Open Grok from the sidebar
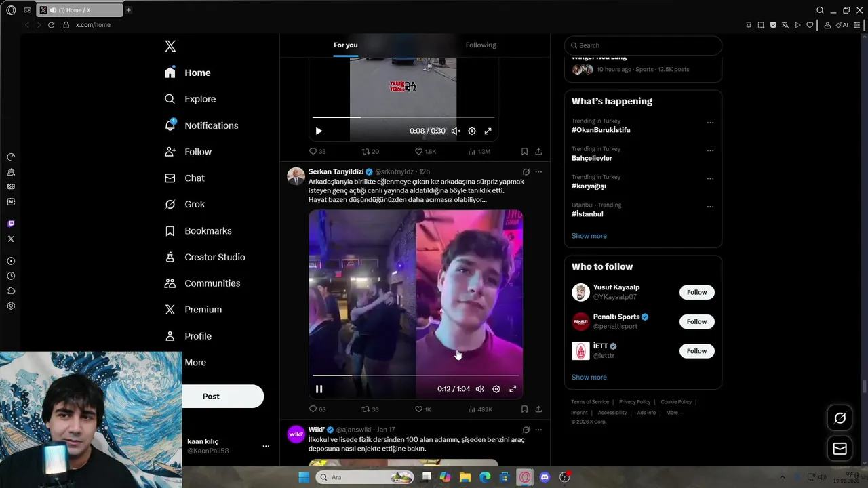Viewport: 868px width, 488px height. coord(184,204)
